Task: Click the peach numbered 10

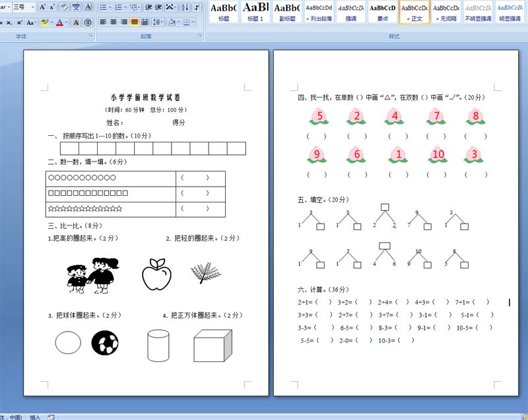Action: click(x=438, y=155)
